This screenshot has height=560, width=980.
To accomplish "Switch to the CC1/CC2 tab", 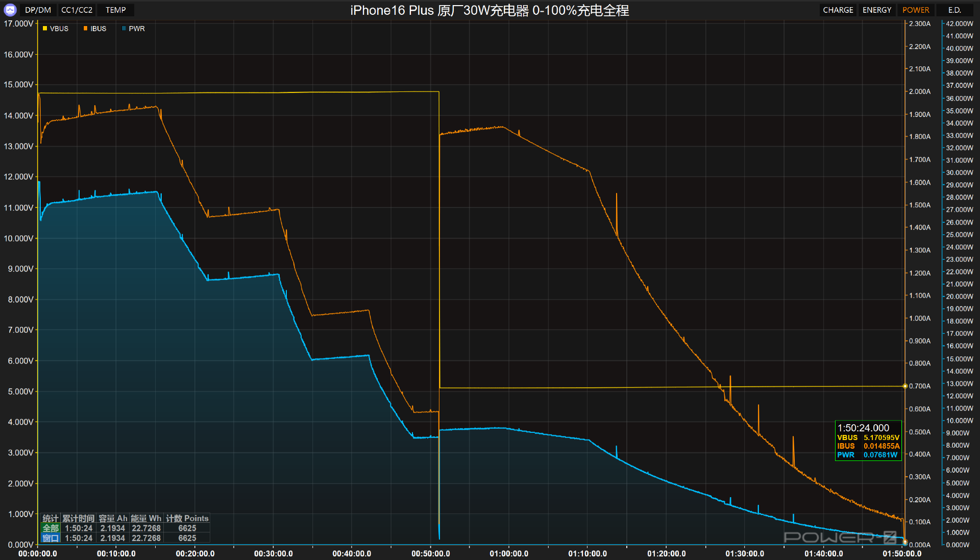I will tap(77, 10).
